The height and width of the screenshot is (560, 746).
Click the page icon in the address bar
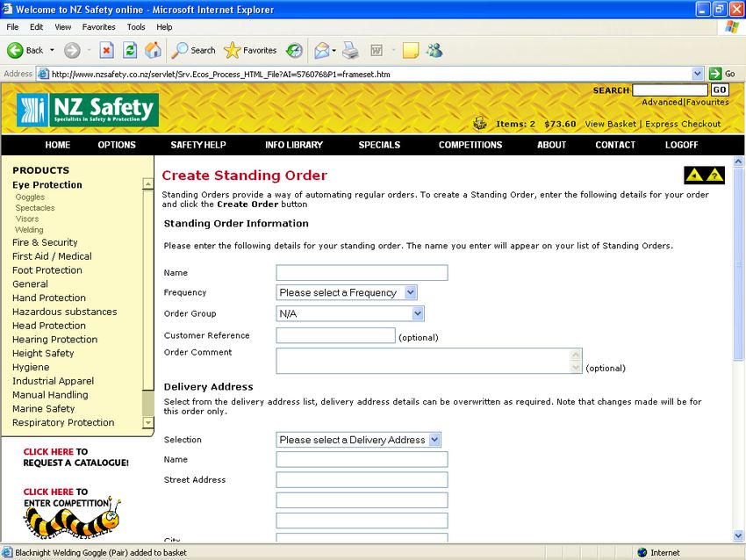coord(43,74)
